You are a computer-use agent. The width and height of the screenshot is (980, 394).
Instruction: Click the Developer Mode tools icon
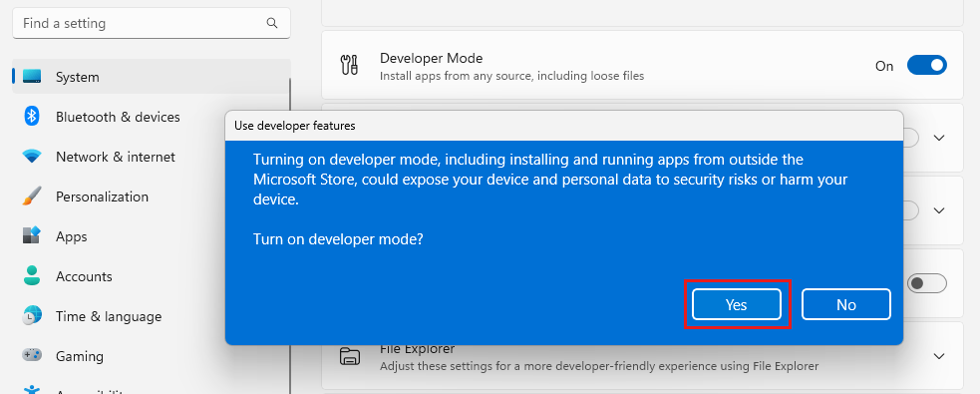click(349, 65)
